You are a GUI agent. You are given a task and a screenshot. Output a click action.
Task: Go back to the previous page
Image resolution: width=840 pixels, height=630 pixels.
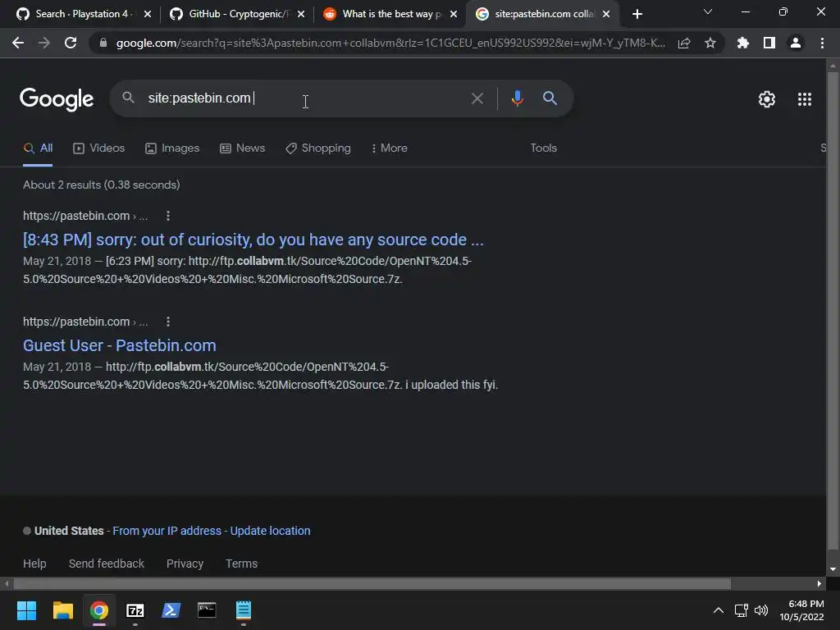(18, 43)
